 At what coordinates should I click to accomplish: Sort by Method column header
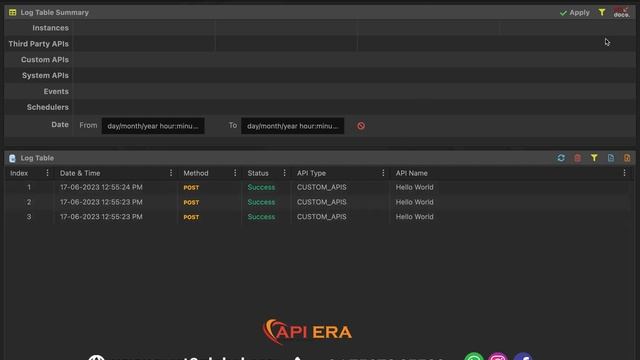point(196,173)
